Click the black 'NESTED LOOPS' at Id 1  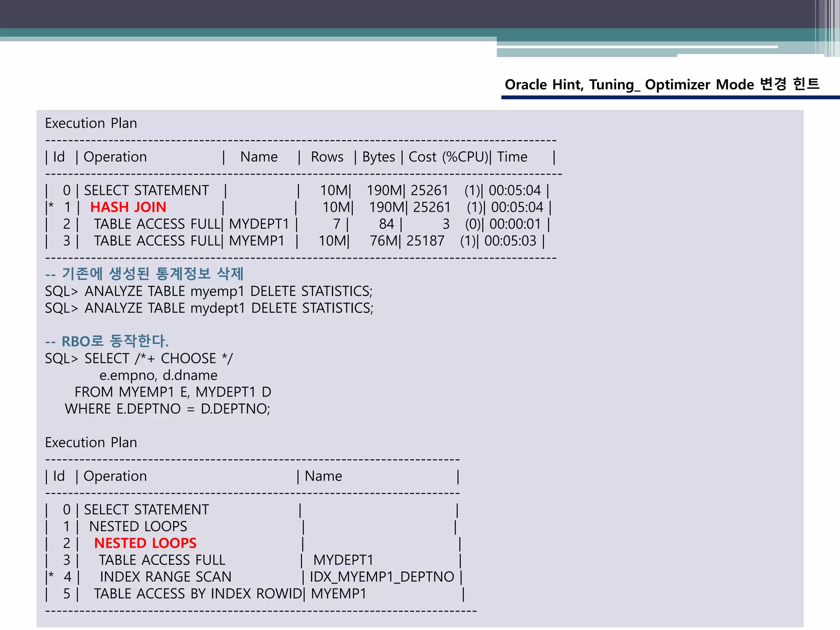coord(138,527)
